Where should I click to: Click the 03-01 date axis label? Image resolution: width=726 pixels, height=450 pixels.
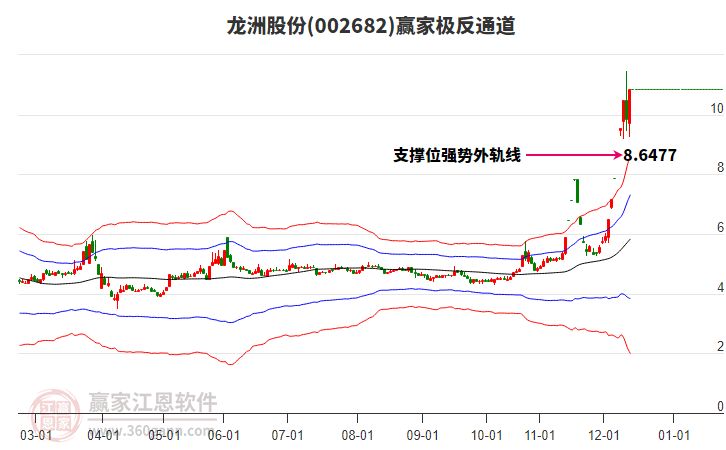tap(36, 435)
